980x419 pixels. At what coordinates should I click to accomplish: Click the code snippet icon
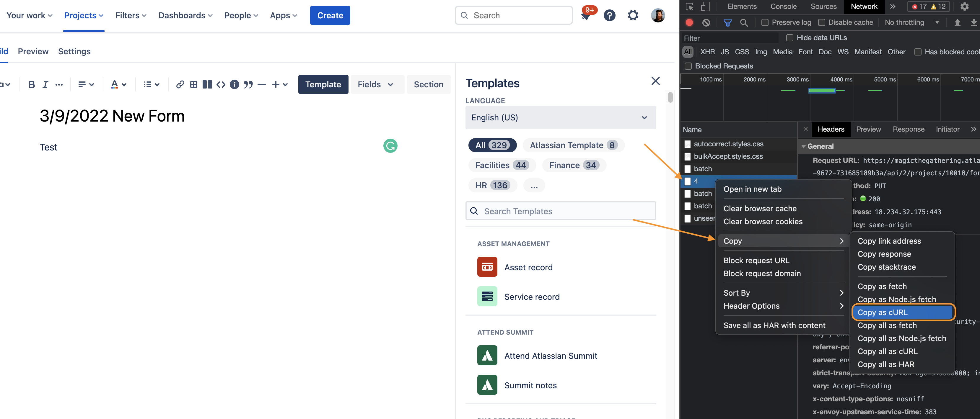(221, 84)
